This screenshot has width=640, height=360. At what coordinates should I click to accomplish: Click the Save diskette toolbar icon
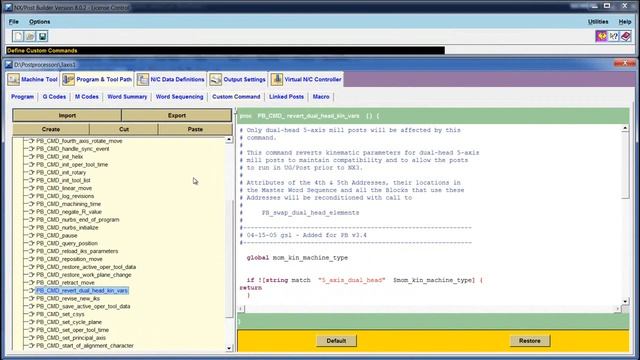click(42, 36)
